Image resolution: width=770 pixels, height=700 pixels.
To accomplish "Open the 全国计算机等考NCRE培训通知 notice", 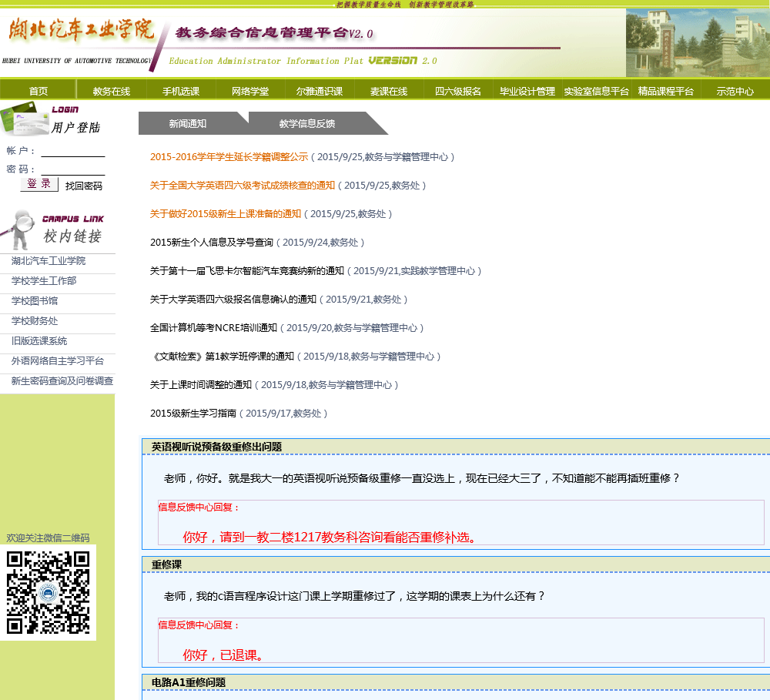I will (x=213, y=327).
